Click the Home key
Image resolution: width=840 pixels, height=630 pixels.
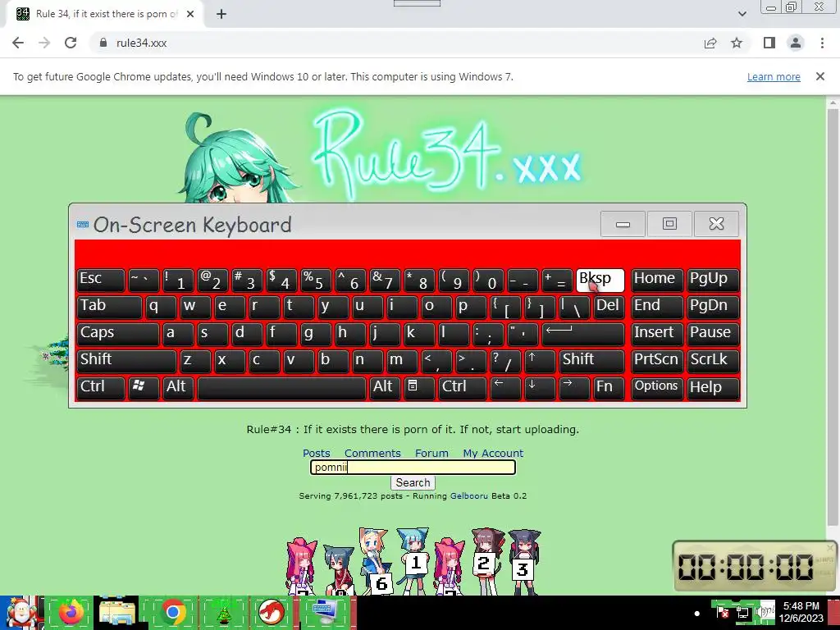coord(657,281)
